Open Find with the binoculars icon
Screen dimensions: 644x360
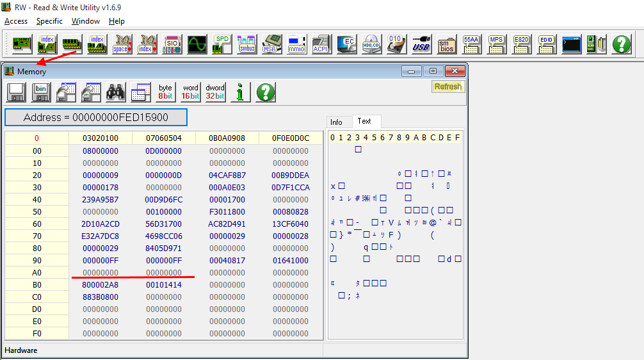[x=116, y=92]
